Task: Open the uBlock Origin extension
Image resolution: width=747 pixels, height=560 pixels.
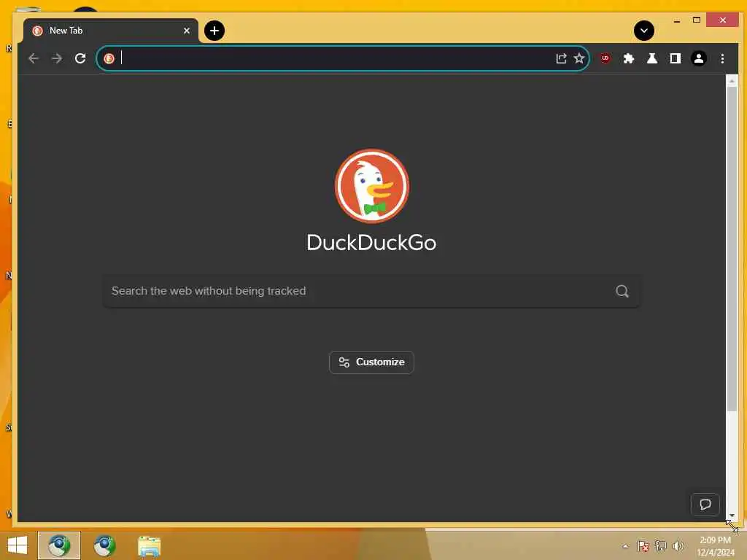Action: point(605,58)
